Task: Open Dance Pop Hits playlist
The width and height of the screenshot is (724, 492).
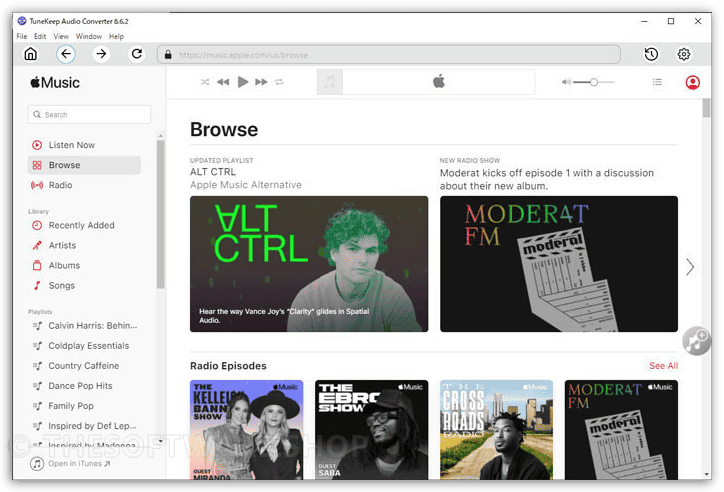Action: [73, 386]
